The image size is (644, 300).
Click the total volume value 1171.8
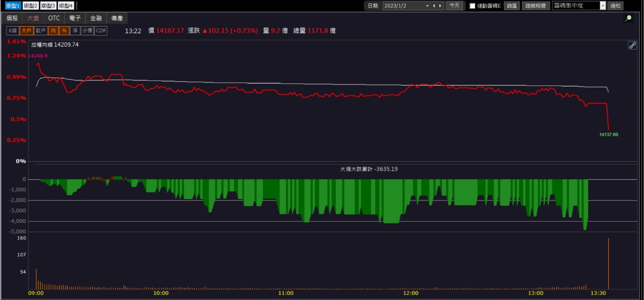(x=318, y=31)
